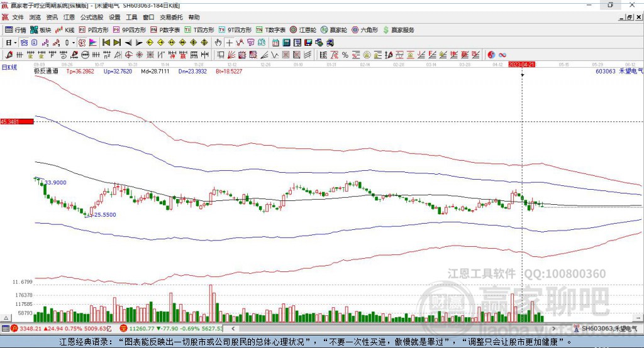Select the Gann fan lines tool
Viewport: 644px width, 348px height.
(231, 55)
